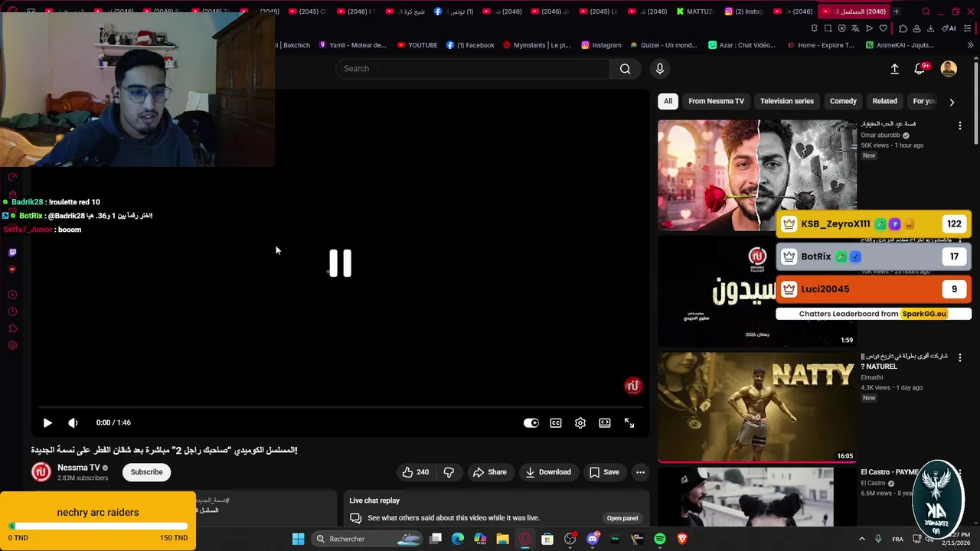Open El Castro video title

(889, 472)
